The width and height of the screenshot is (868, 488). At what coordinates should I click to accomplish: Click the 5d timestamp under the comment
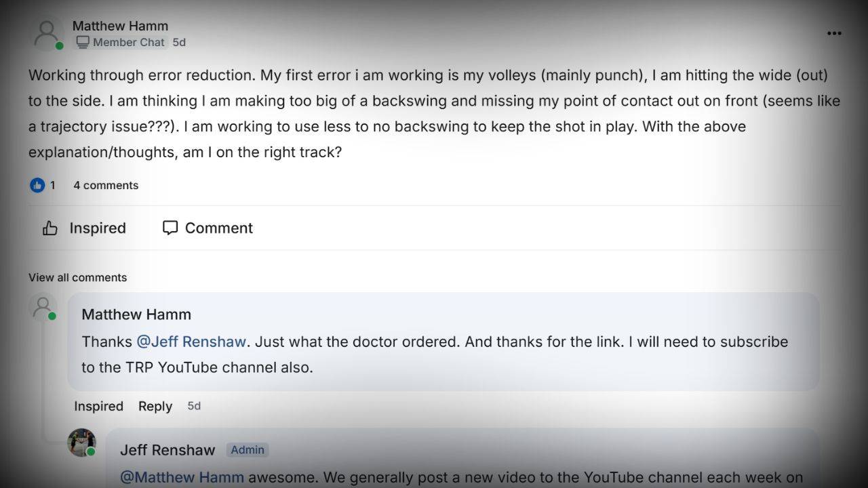point(194,406)
